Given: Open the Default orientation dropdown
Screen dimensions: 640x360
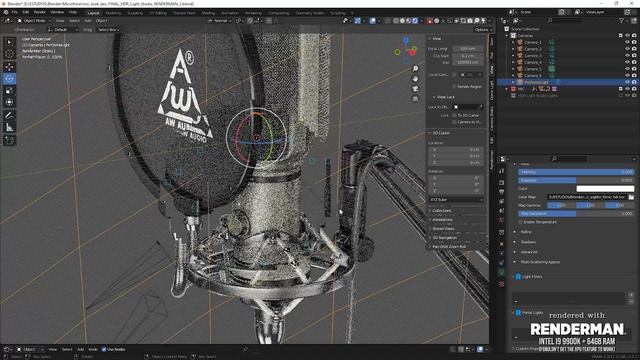Looking at the screenshot, I should tap(62, 30).
